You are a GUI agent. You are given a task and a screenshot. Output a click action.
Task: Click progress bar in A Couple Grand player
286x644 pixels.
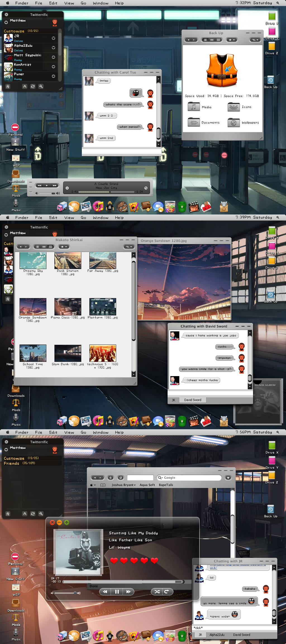click(x=106, y=192)
